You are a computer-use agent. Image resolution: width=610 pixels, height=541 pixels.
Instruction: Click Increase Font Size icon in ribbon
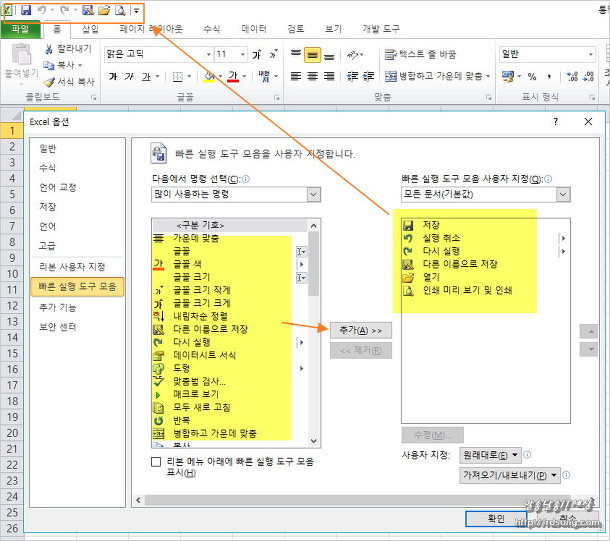click(256, 54)
